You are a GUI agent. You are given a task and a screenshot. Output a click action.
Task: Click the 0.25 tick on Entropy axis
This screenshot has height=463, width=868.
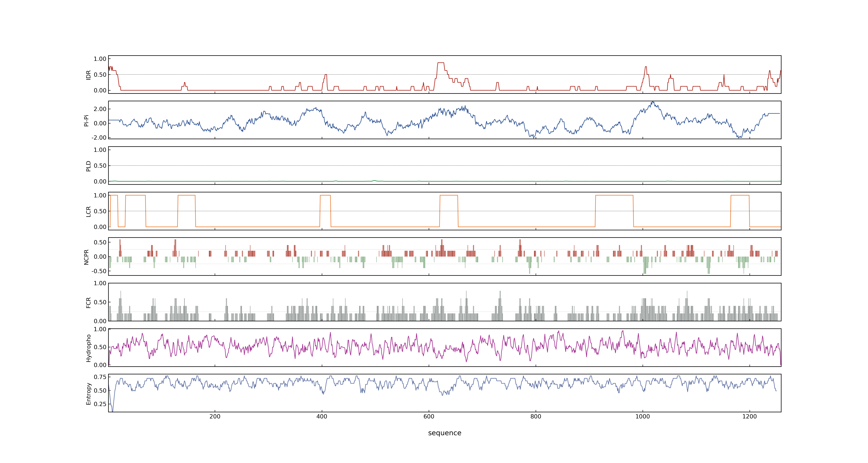[100, 404]
